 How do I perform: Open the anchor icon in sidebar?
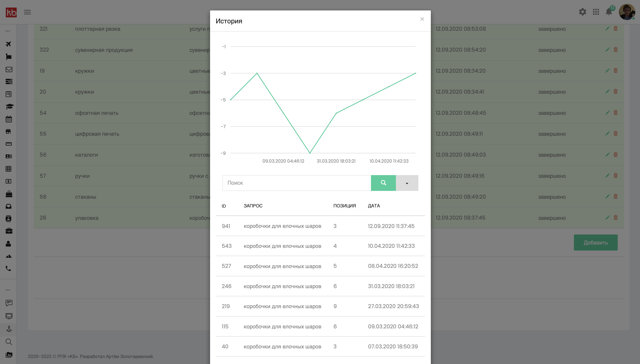tap(9, 329)
